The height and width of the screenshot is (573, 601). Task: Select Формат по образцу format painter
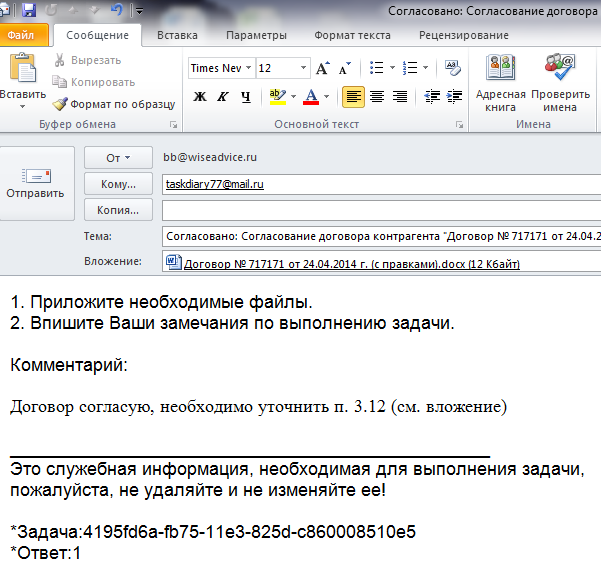114,103
